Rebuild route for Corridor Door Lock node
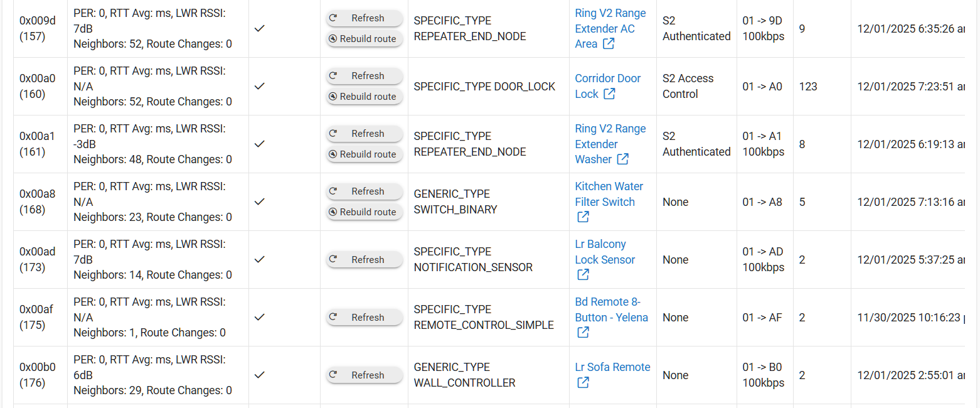 pos(365,97)
